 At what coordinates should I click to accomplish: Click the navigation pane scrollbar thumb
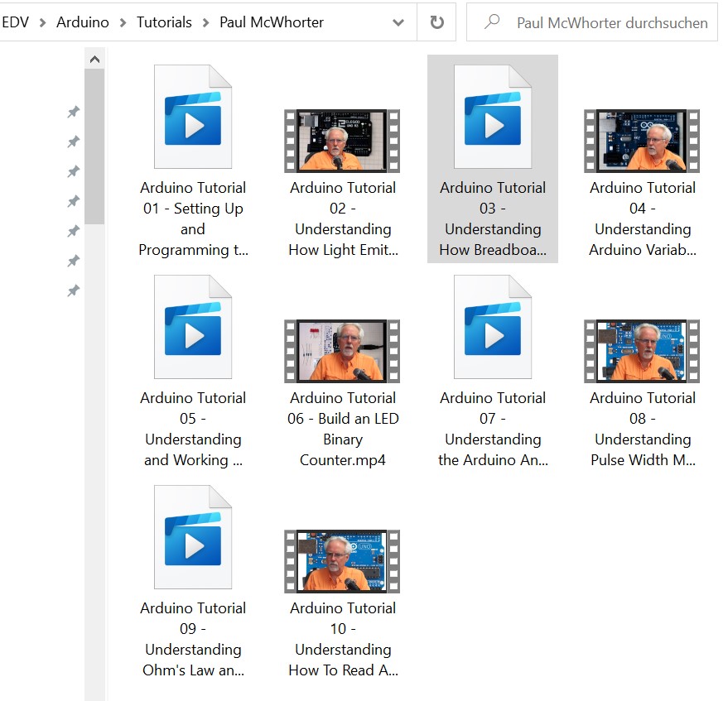click(94, 146)
